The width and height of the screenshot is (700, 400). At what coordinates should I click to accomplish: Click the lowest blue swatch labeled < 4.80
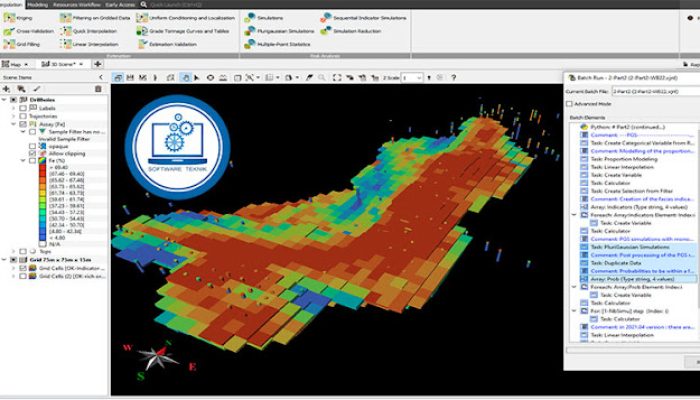[x=42, y=238]
